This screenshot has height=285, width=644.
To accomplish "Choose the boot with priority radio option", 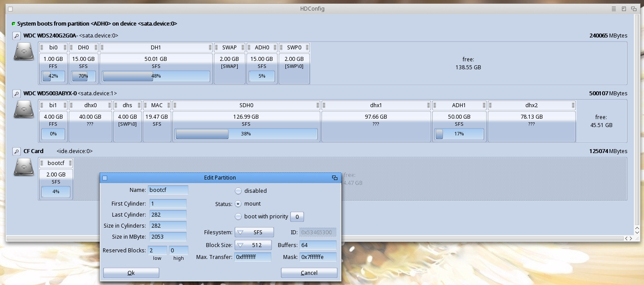I will pos(238,217).
